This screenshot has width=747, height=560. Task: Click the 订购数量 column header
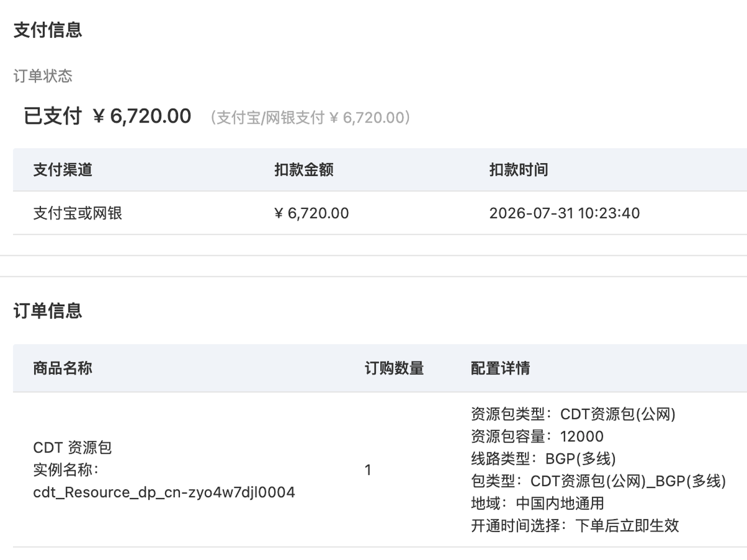[394, 368]
